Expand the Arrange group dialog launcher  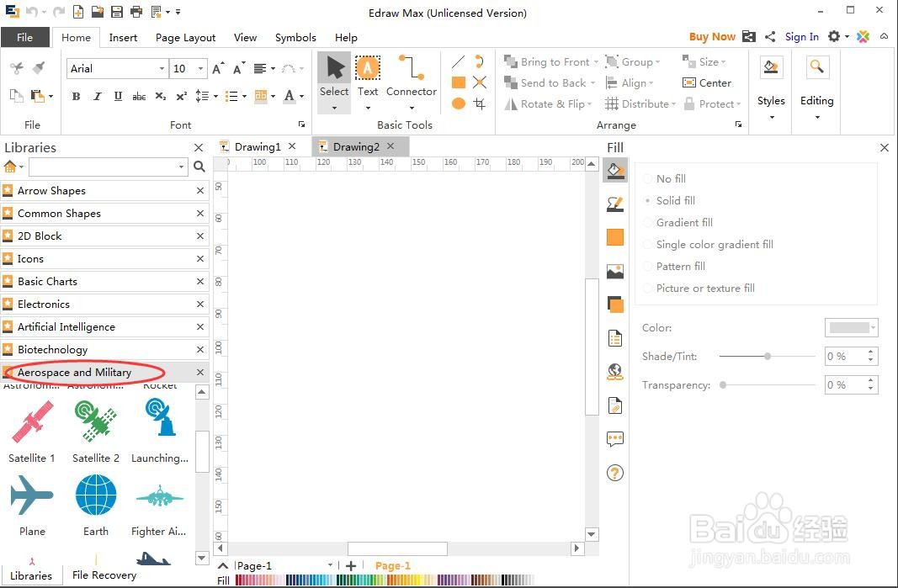click(738, 124)
